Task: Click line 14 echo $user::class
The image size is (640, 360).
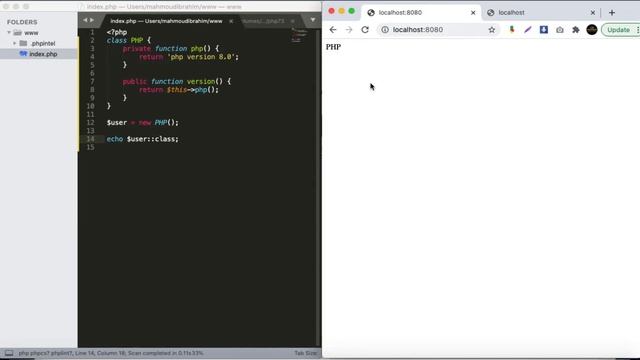Action: pos(142,139)
